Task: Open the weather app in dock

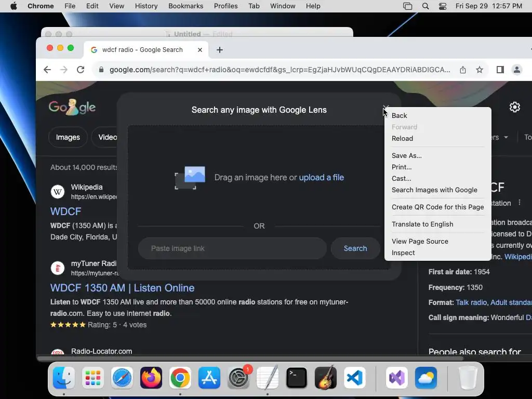Action: tap(426, 378)
